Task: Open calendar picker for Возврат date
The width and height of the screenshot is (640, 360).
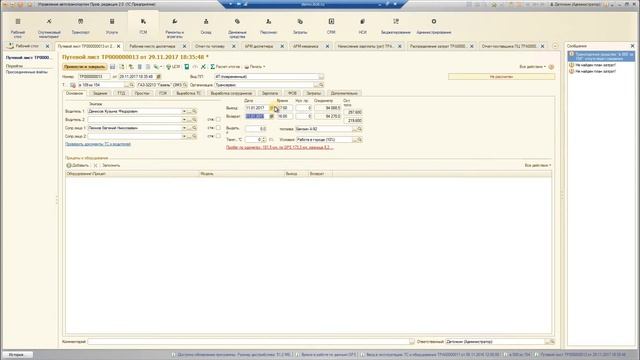Action: click(271, 116)
